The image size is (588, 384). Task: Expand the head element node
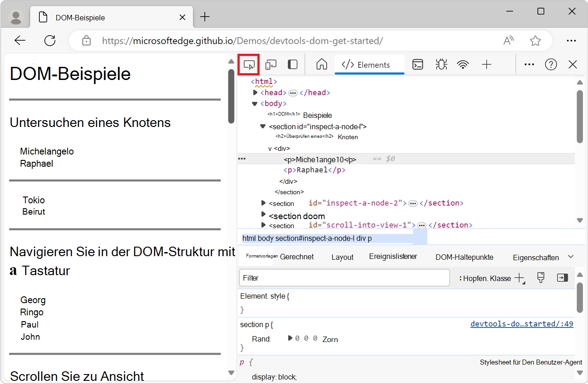coord(256,93)
